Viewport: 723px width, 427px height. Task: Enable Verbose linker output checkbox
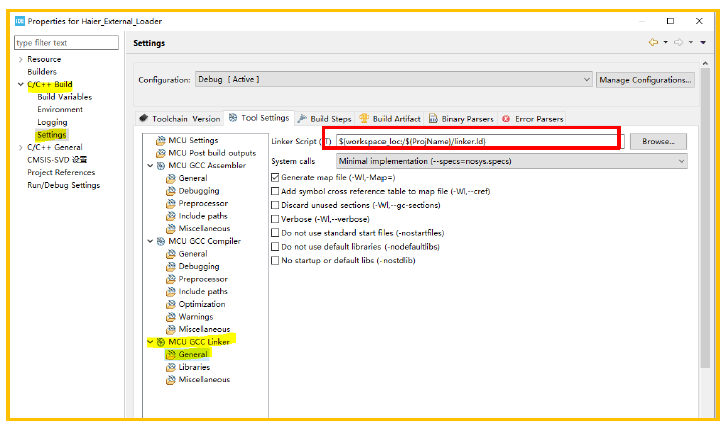point(275,219)
